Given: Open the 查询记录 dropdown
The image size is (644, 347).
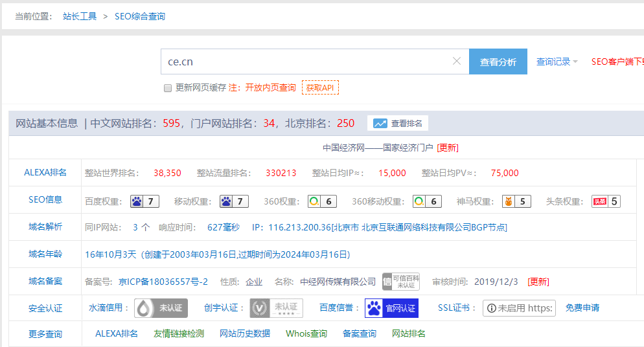Looking at the screenshot, I should [557, 62].
